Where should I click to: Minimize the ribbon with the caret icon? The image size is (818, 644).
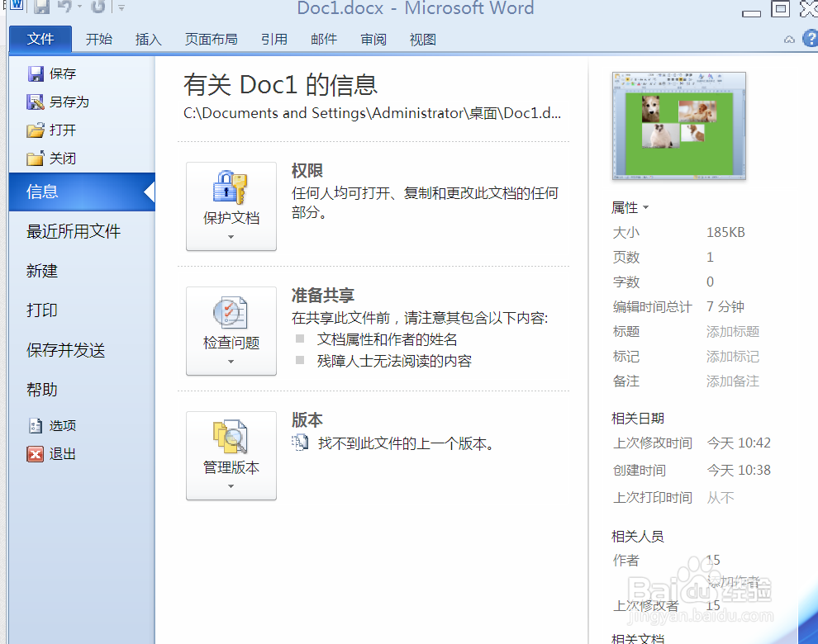[789, 40]
